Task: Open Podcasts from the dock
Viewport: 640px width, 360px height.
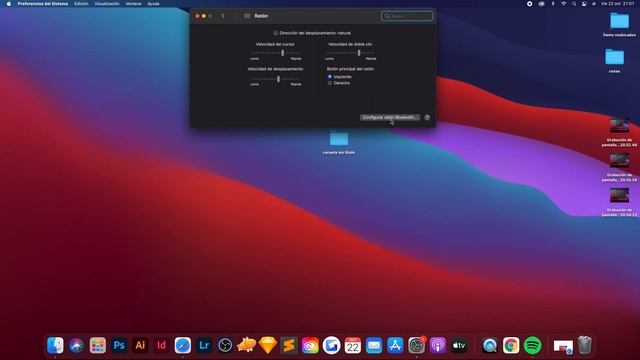Action: pyautogui.click(x=438, y=346)
